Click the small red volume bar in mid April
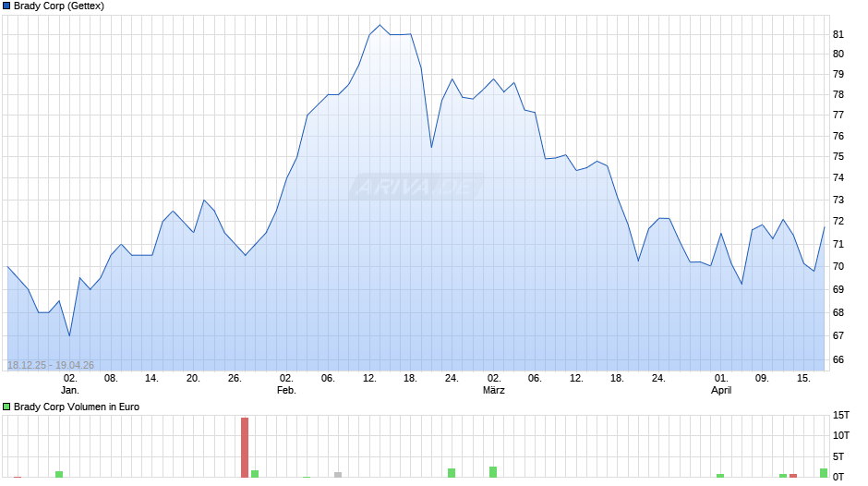Screen dimensions: 868x486 tap(793, 476)
